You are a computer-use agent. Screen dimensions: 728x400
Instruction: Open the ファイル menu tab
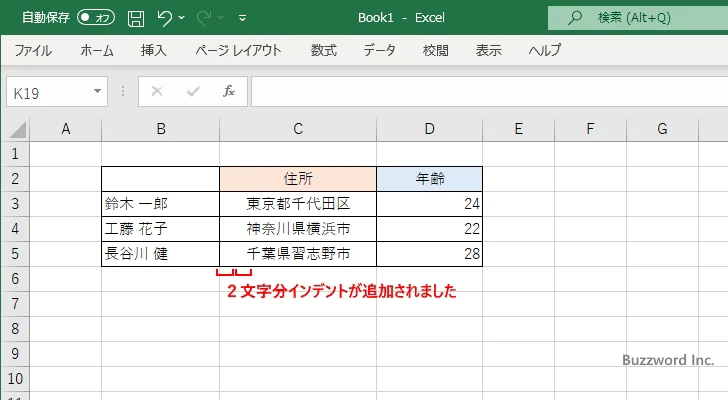click(x=33, y=50)
